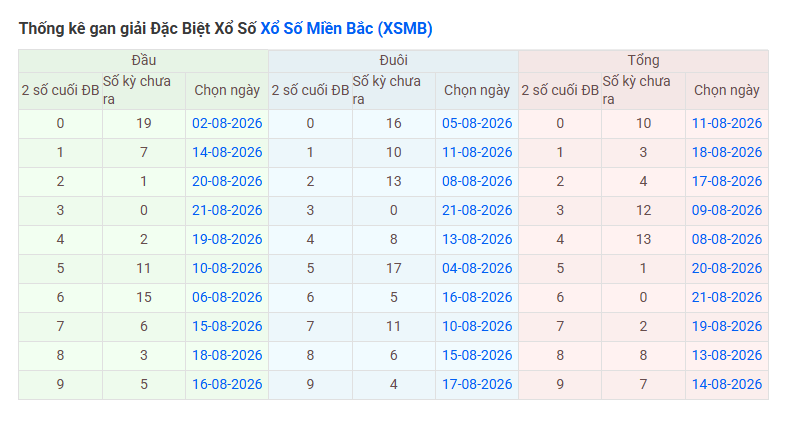Open 19-08-2026 link in Đầu section
The height and width of the screenshot is (440, 789).
click(227, 239)
